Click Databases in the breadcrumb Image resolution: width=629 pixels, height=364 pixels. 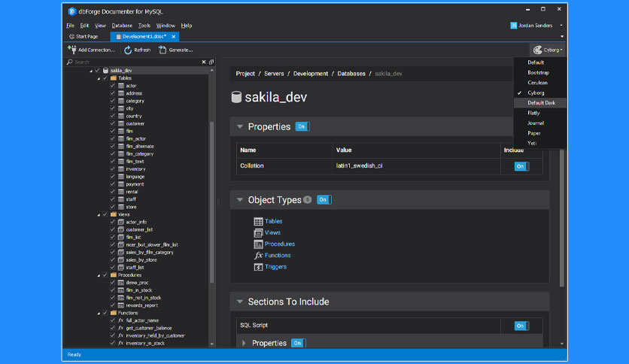(351, 74)
